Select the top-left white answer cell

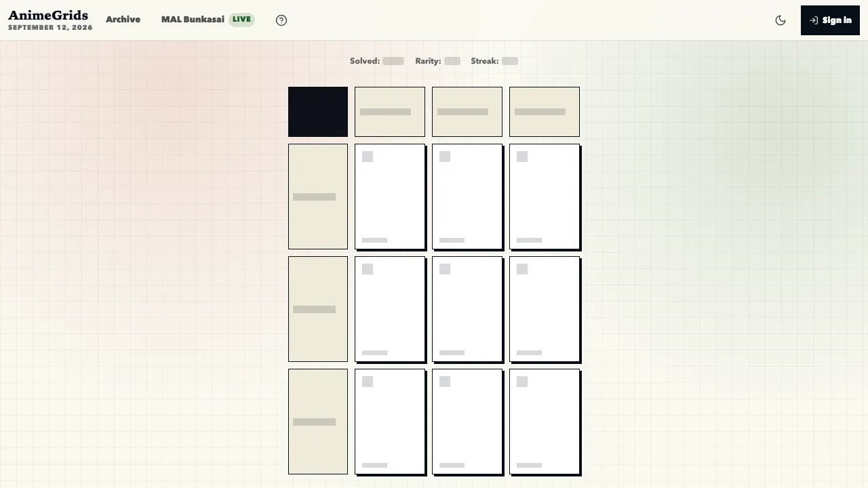click(390, 197)
